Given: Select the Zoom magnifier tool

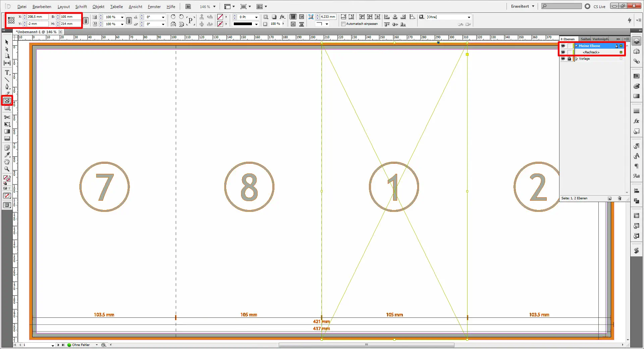Looking at the screenshot, I should (x=7, y=169).
